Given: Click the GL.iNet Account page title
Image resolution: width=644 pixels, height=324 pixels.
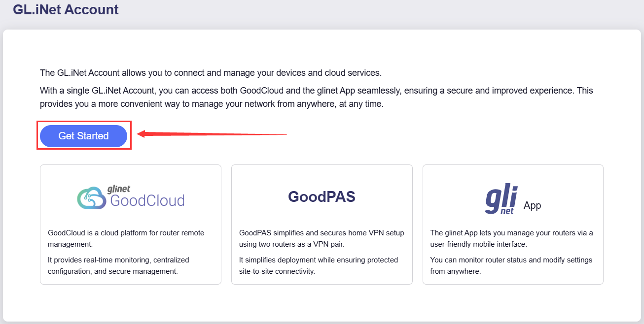Looking at the screenshot, I should click(66, 9).
